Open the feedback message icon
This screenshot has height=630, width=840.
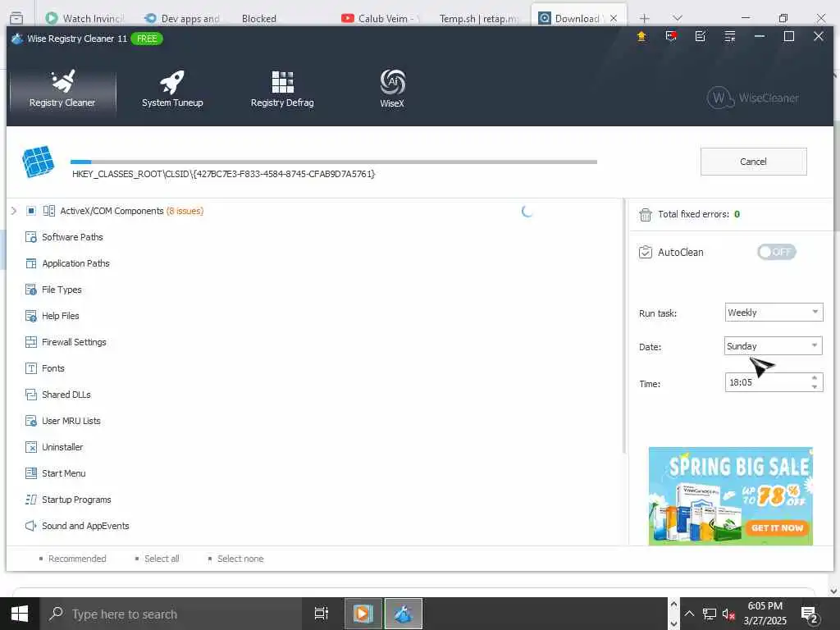(671, 36)
